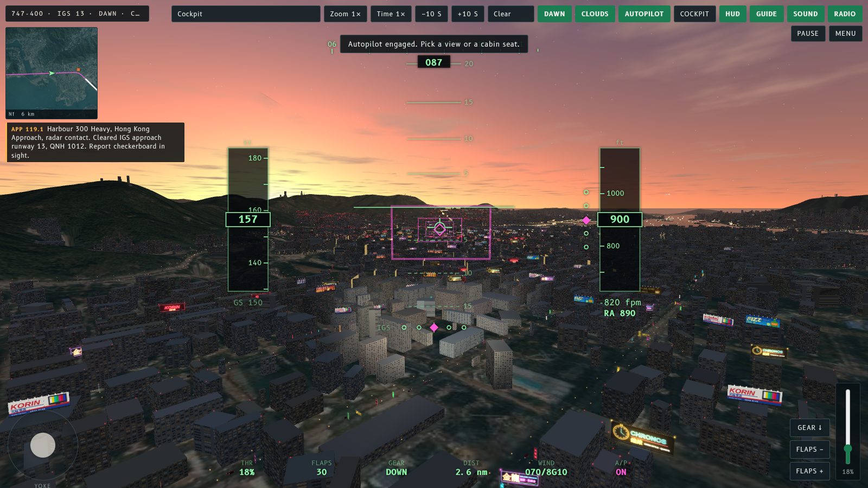Viewport: 868px width, 488px height.
Task: Lower gear with GEAR ↓ button
Action: coord(809,428)
